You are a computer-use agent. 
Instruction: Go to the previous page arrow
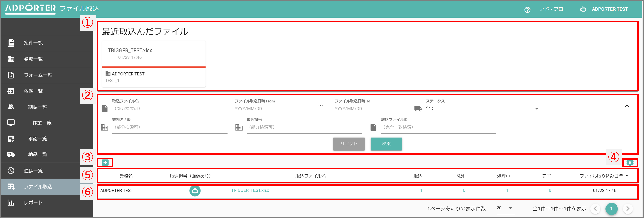point(595,209)
